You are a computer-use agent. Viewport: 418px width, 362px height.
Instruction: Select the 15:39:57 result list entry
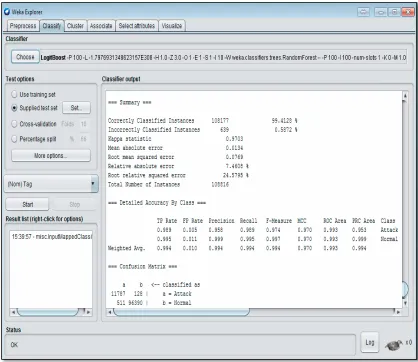point(51,236)
